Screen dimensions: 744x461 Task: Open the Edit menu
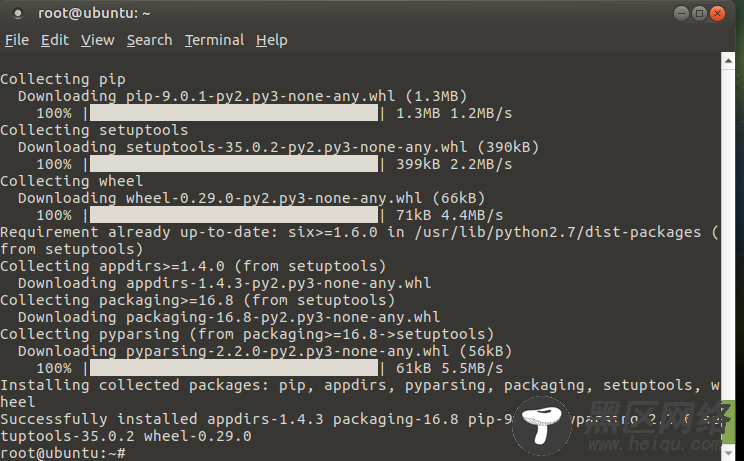[55, 40]
